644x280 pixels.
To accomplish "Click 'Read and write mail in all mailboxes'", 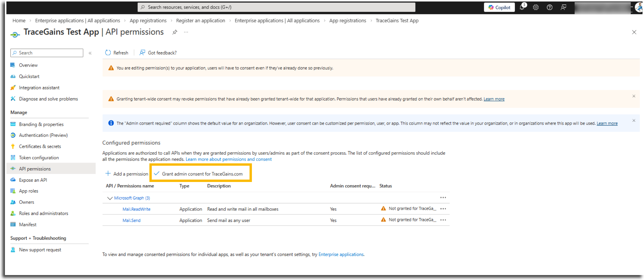I will tap(243, 209).
